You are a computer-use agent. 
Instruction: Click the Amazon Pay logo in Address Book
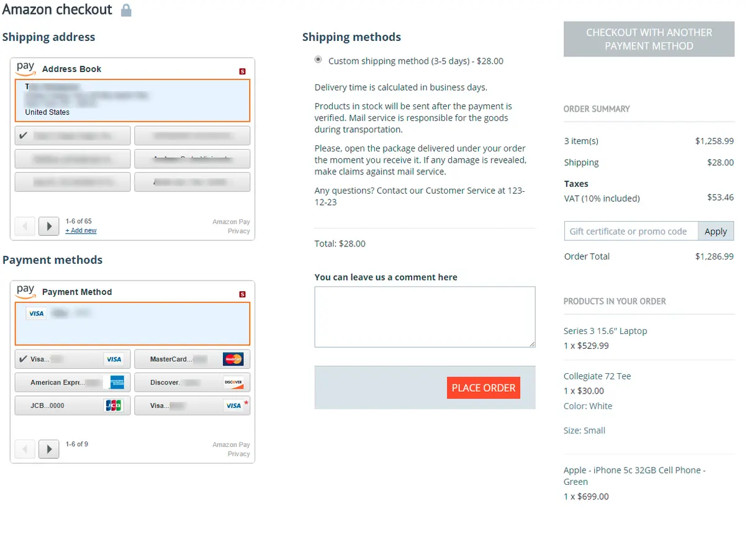coord(25,68)
